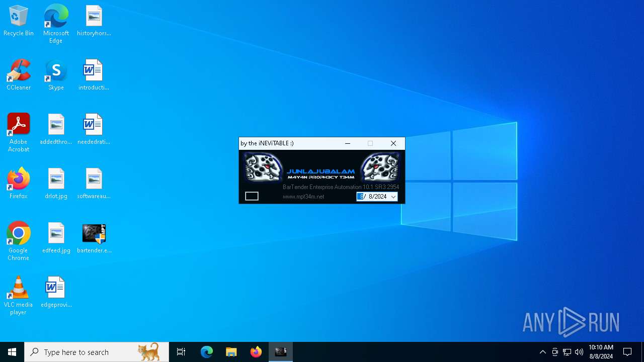644x362 pixels.
Task: Close the iNEViTABLE window
Action: click(393, 143)
